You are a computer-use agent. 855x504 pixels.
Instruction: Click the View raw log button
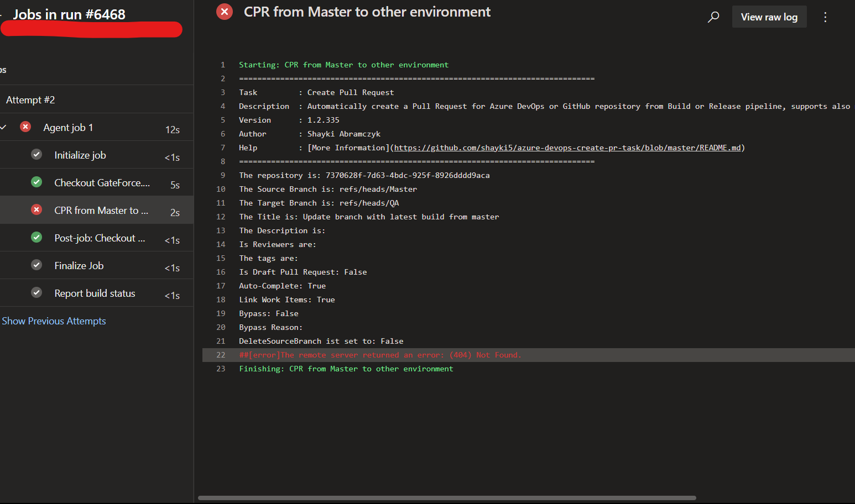[769, 17]
